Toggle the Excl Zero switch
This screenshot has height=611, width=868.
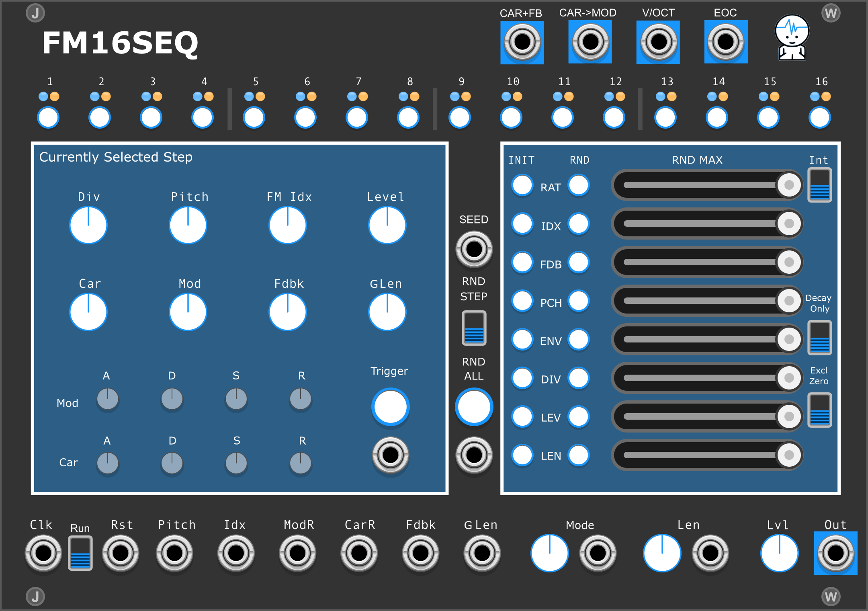tap(820, 410)
